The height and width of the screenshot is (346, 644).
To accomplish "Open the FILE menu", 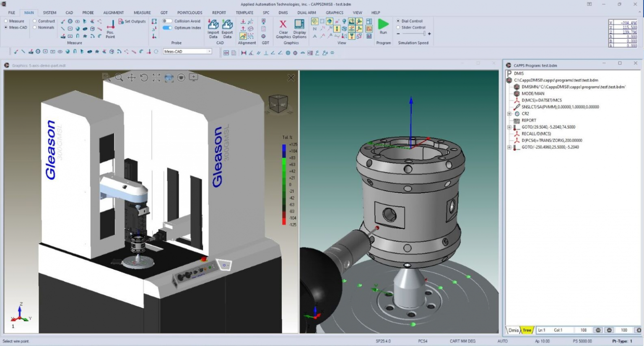I will pyautogui.click(x=12, y=13).
